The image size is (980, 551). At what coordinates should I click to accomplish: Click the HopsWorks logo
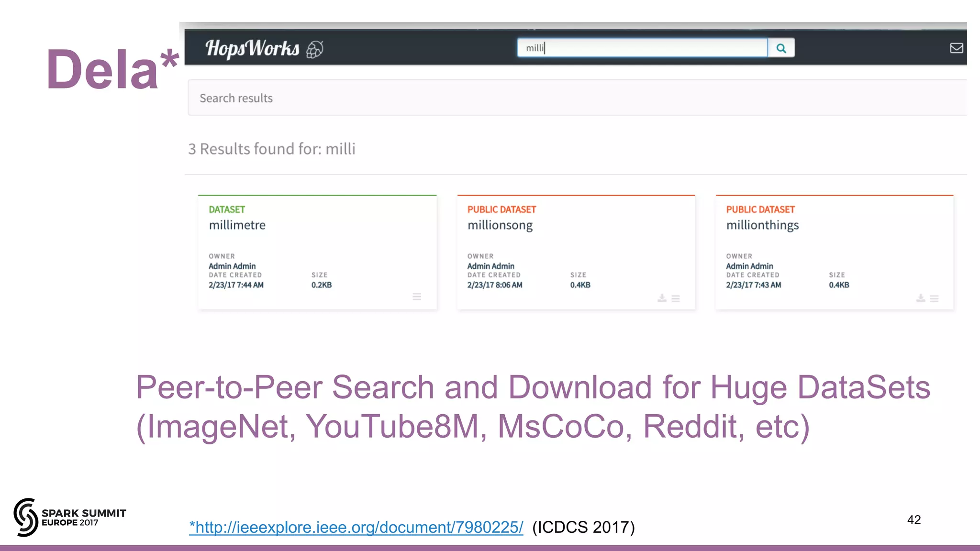pyautogui.click(x=252, y=48)
